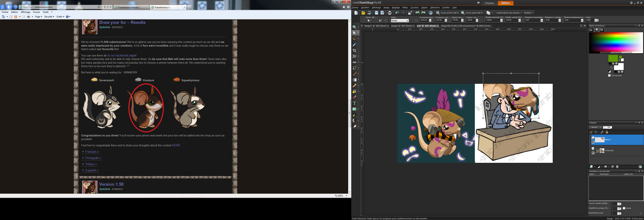Click the Zoom arrière 100 % button
The height and width of the screenshot is (220, 644).
coord(447,13)
